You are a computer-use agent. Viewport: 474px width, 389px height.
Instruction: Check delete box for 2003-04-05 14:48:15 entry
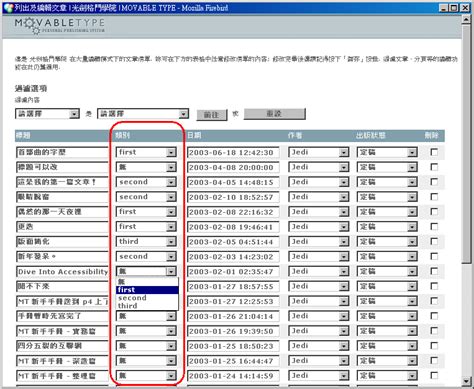click(434, 182)
